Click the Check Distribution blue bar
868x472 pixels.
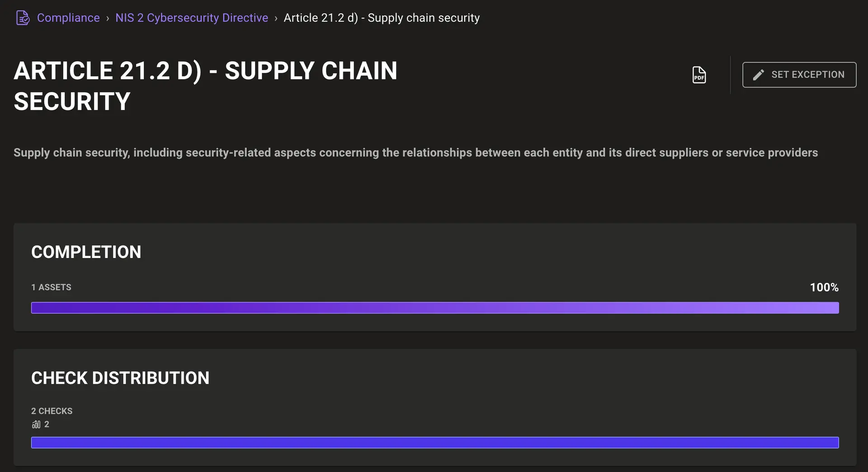pos(435,443)
